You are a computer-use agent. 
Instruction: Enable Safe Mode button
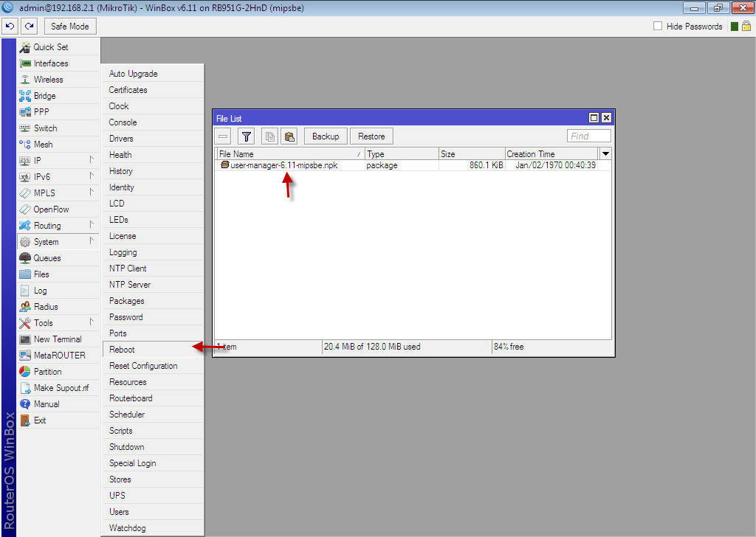coord(70,27)
